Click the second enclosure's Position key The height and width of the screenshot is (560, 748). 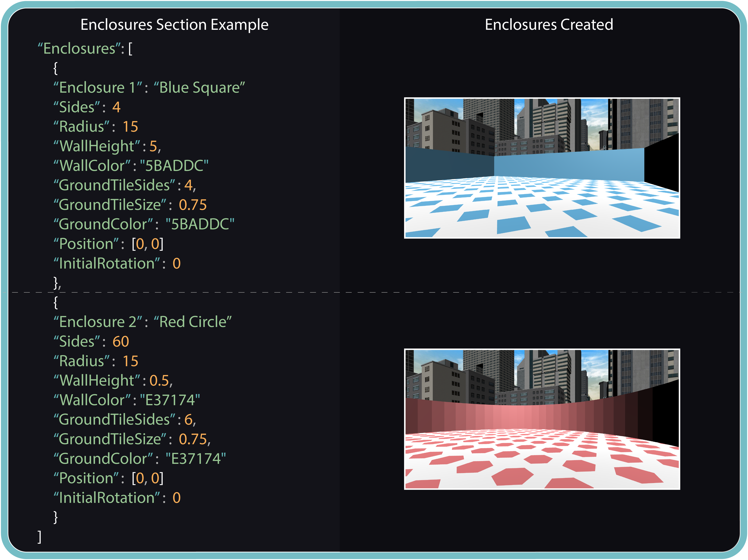(86, 478)
